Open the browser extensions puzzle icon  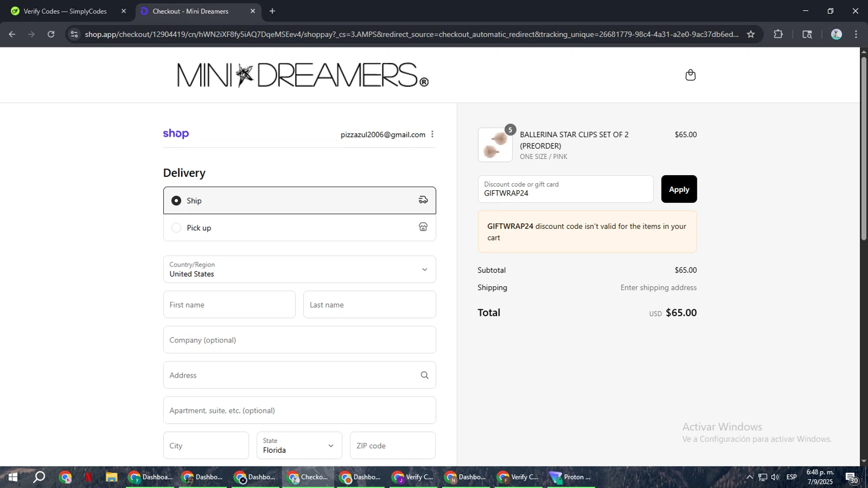coord(778,34)
